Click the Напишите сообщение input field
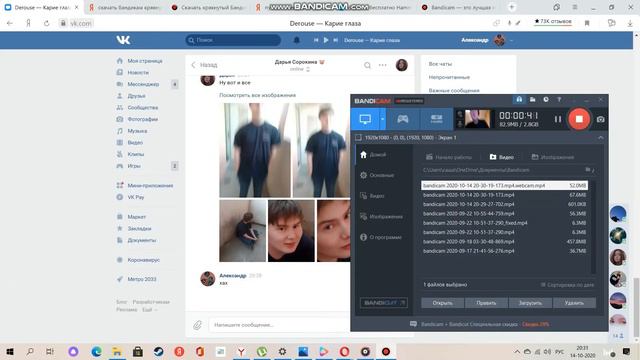The height and width of the screenshot is (360, 640). (279, 325)
